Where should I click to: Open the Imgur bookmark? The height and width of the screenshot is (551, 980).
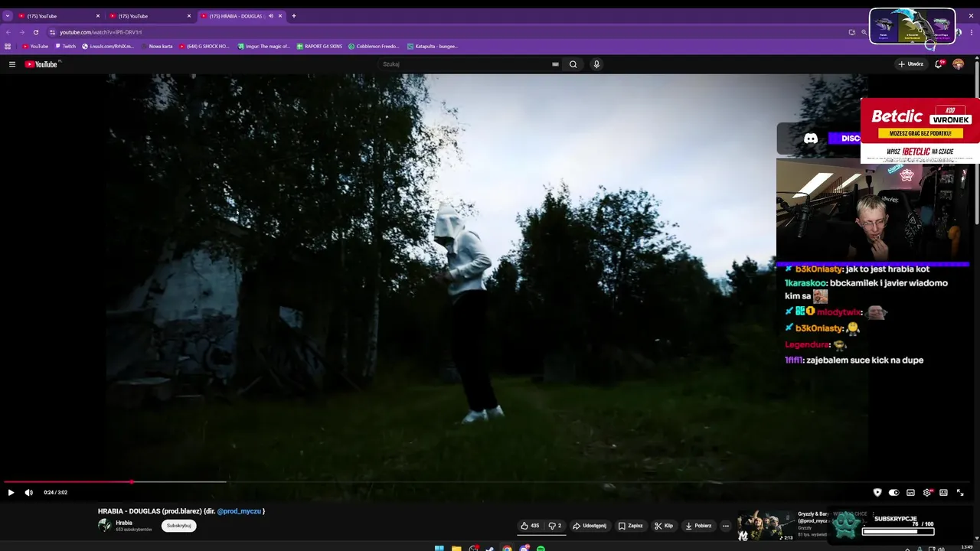(x=263, y=46)
